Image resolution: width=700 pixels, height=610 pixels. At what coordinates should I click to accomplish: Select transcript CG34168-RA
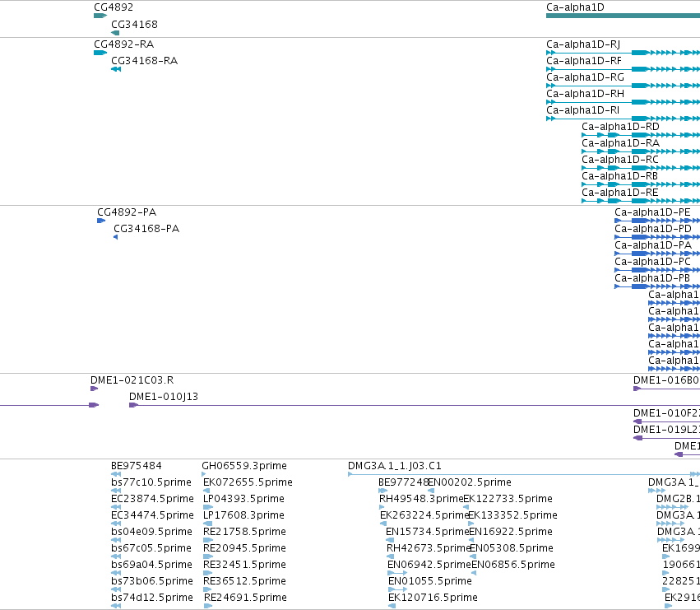[x=144, y=61]
